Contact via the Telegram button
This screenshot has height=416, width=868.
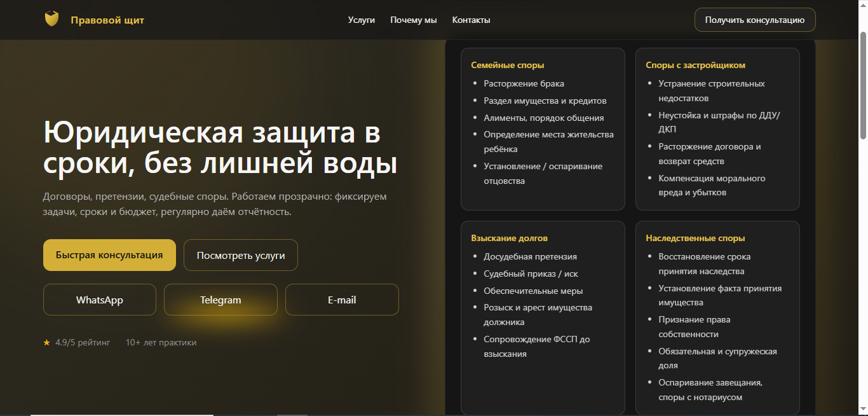coord(220,300)
